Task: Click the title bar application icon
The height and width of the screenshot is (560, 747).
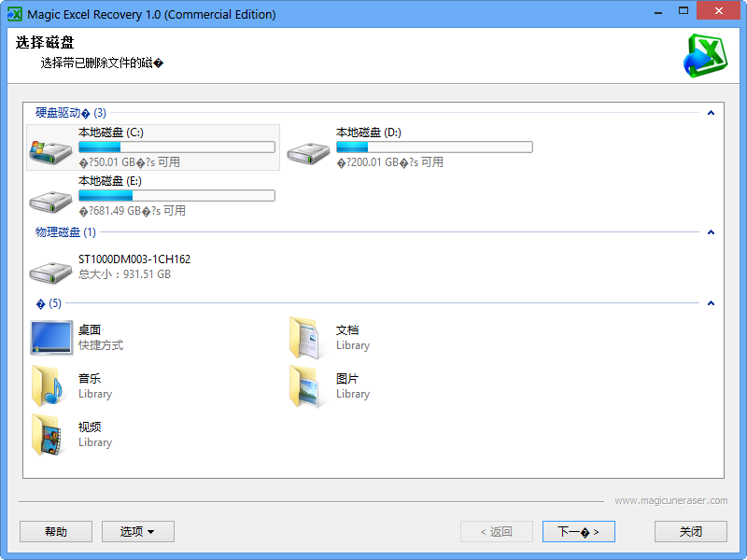Action: point(15,14)
